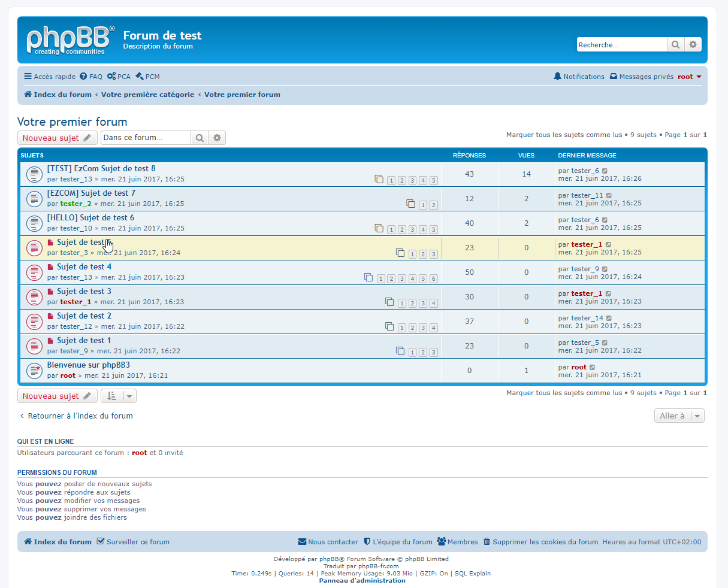
Task: Open Messages privés inbox
Action: click(x=642, y=77)
